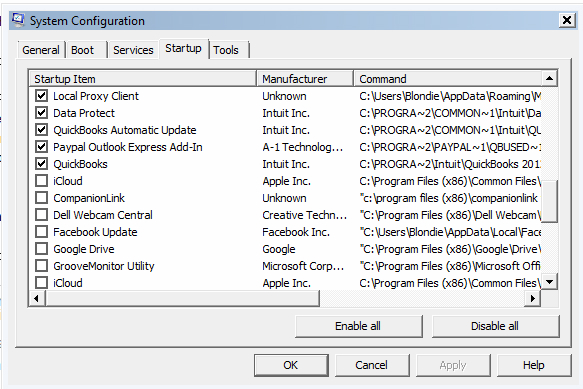
Task: Select the Local Proxy Client row text
Action: tap(96, 96)
